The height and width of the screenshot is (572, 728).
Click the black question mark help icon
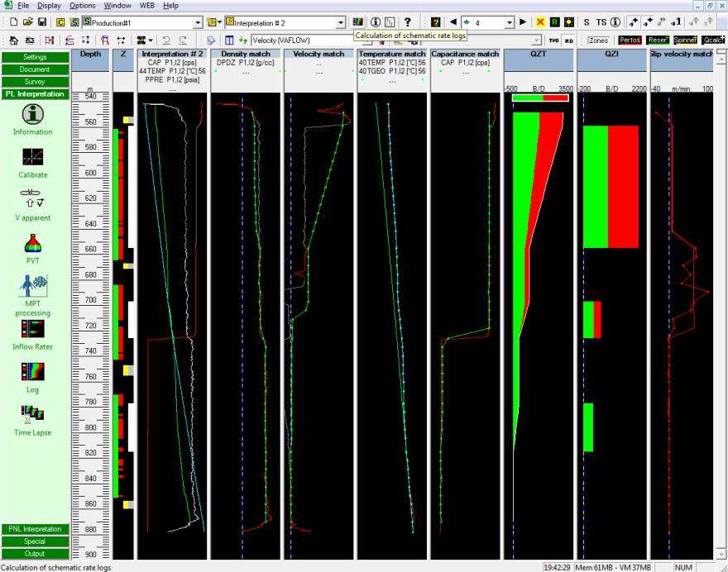click(407, 21)
